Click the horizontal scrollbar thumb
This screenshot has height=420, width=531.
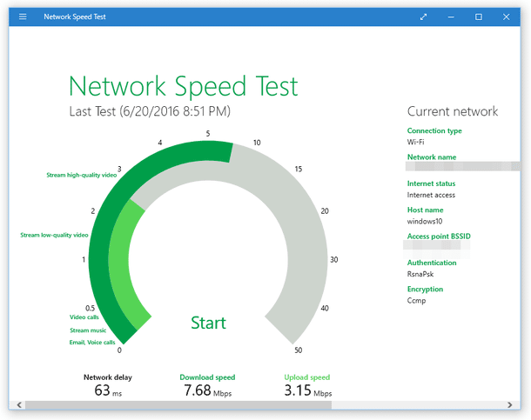click(x=178, y=405)
